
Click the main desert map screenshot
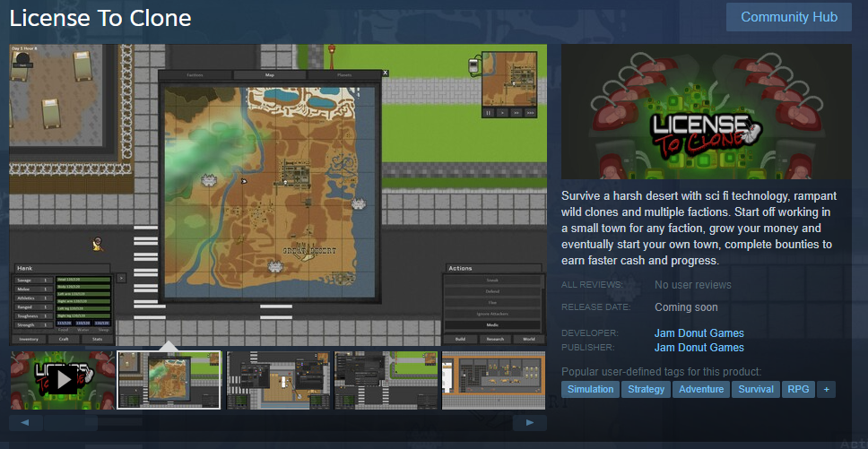278,194
